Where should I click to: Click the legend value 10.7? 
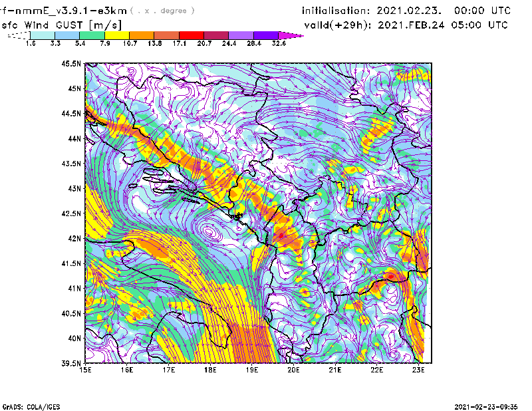130,43
